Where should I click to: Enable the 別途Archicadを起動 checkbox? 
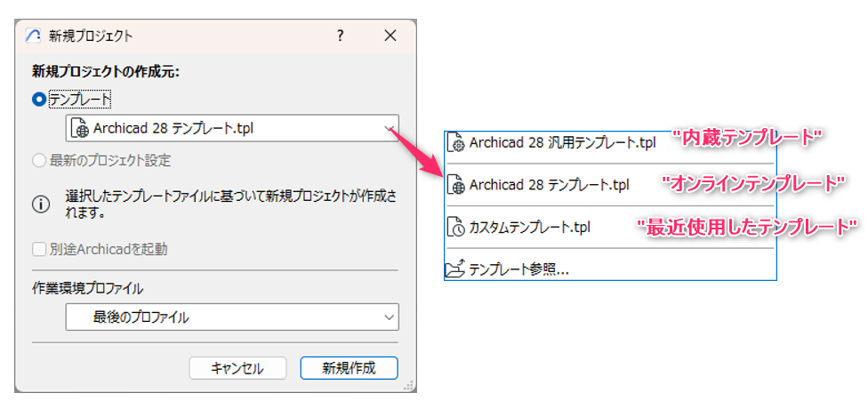tap(39, 249)
